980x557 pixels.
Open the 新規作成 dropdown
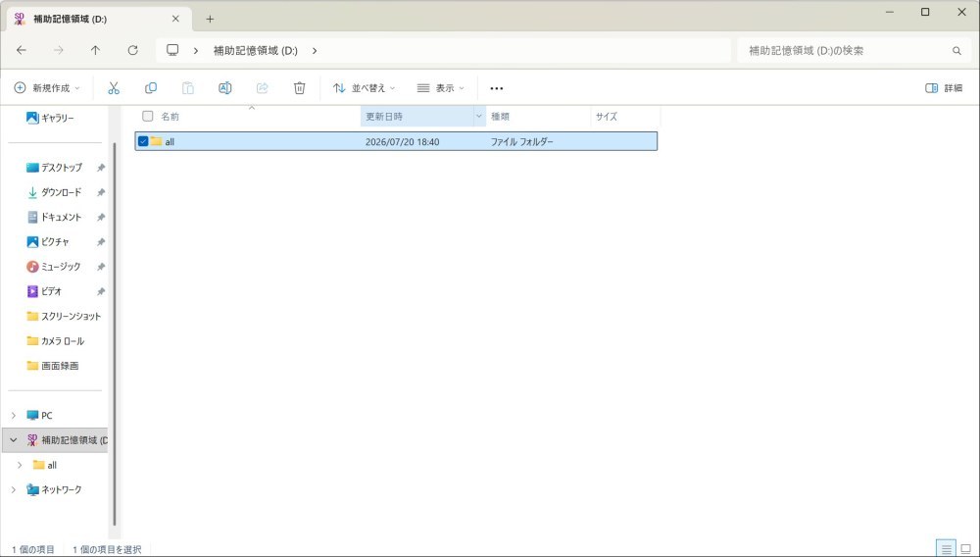click(47, 88)
